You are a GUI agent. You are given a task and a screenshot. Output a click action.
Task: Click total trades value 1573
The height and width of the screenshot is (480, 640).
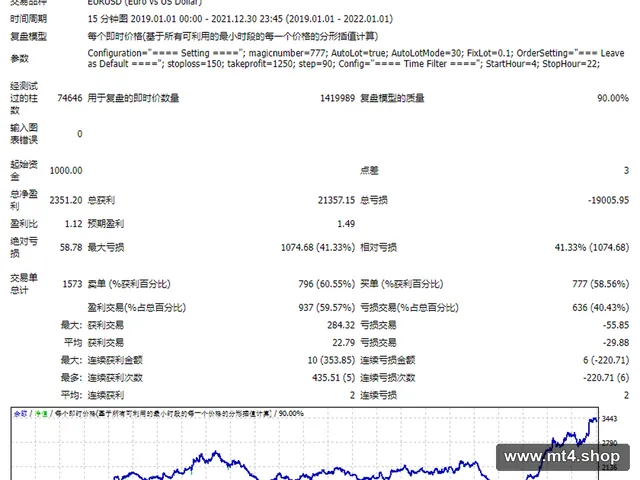coord(73,284)
